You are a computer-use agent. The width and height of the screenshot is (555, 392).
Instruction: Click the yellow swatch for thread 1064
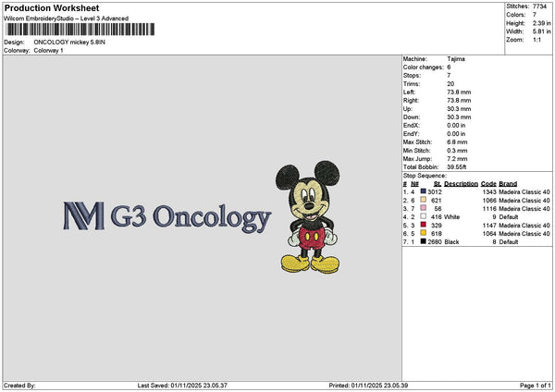(x=423, y=233)
